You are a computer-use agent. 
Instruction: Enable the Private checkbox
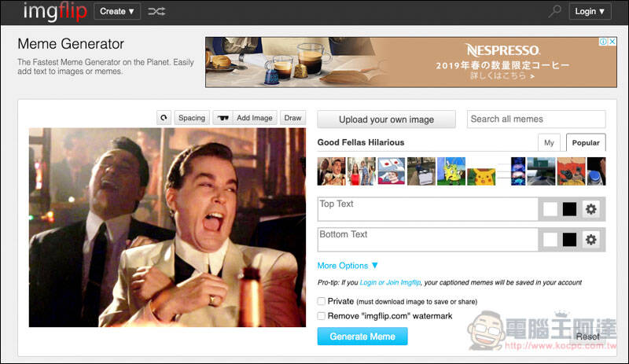(x=322, y=301)
